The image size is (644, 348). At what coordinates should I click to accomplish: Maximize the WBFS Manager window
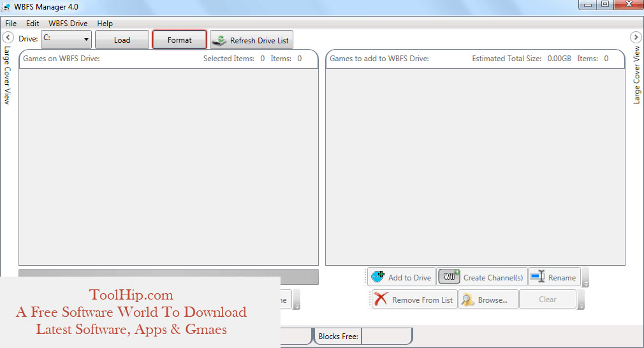[x=604, y=4]
